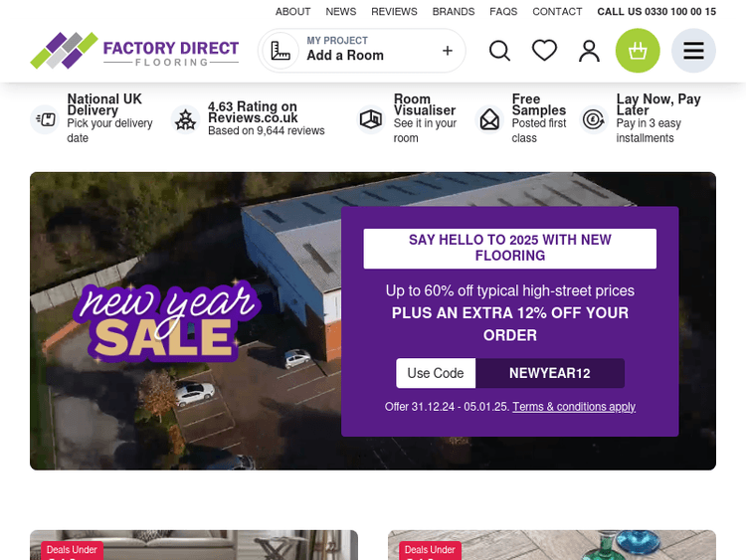
Task: Click the ruler icon in My Project
Action: click(x=280, y=51)
